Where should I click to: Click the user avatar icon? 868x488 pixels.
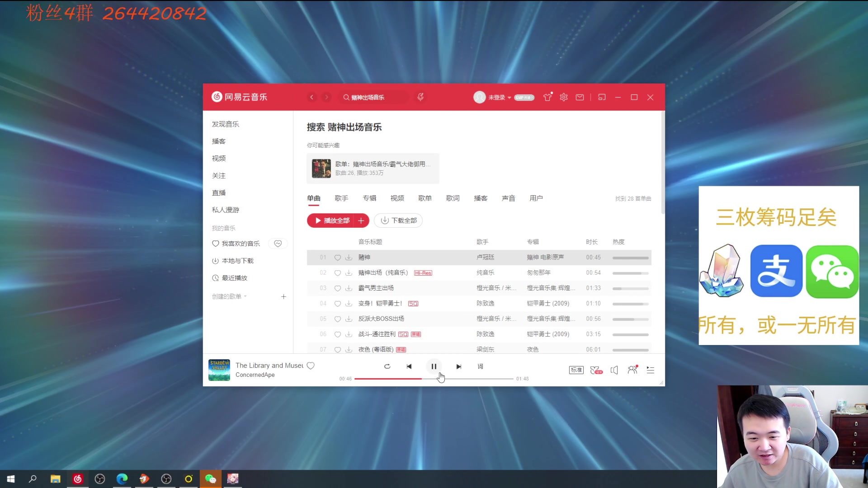click(x=480, y=97)
